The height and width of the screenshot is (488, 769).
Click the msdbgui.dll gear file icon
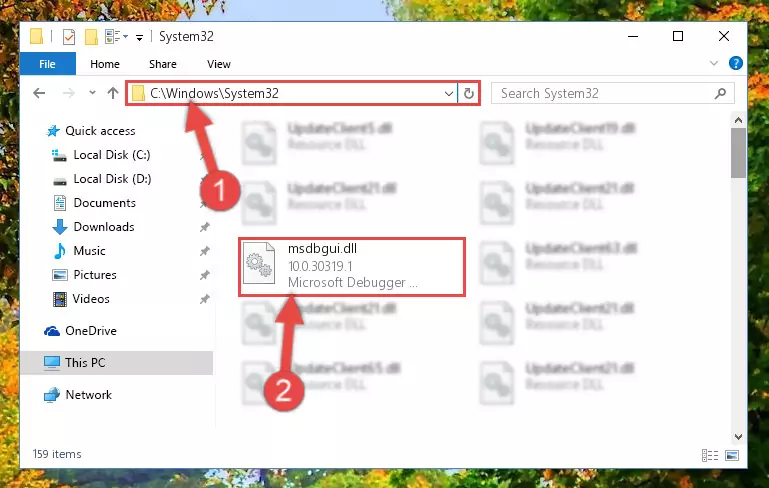click(259, 263)
